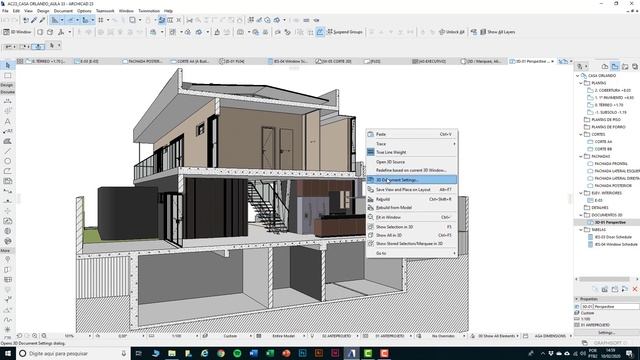Select the Arrow tool in the toolbox
Viewport: 640px width, 360px height.
(x=7, y=65)
